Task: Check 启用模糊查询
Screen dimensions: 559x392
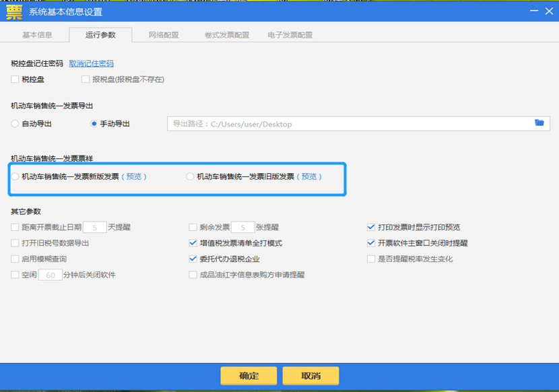Action: [15, 259]
